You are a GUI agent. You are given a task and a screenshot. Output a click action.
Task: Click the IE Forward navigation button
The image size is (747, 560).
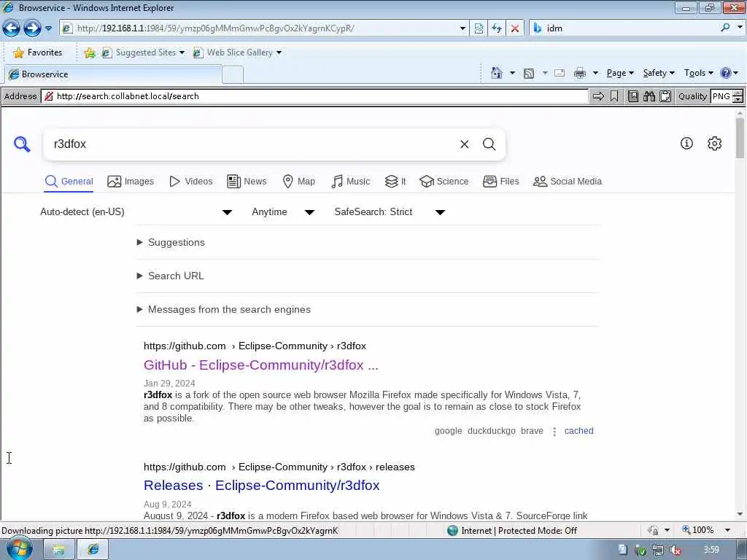pyautogui.click(x=32, y=28)
